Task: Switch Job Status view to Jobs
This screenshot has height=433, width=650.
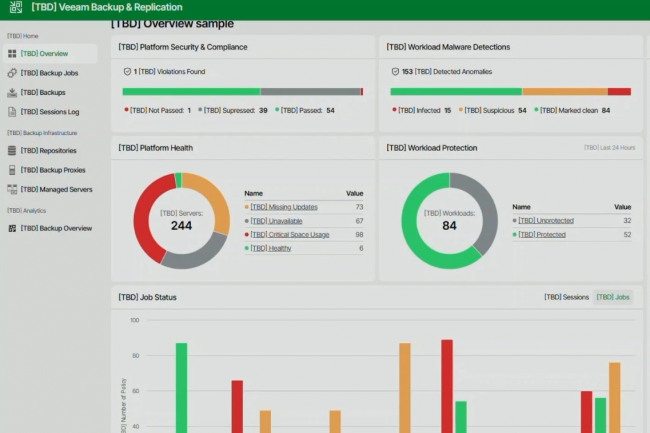Action: point(613,297)
